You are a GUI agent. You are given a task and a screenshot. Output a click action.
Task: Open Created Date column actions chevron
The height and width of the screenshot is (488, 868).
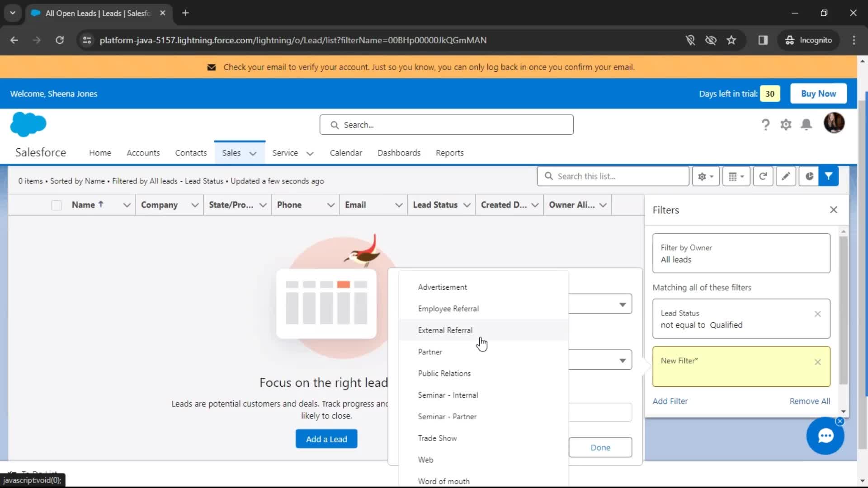[x=535, y=205]
